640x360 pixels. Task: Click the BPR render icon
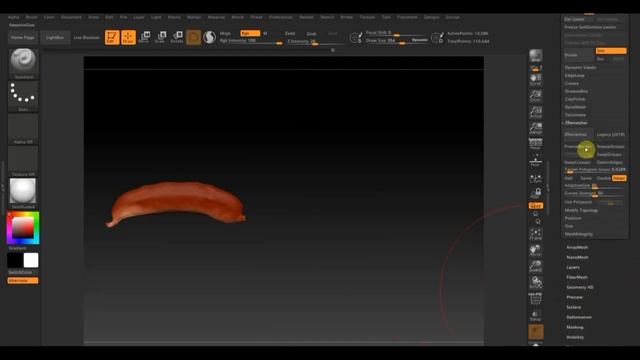[x=536, y=56]
